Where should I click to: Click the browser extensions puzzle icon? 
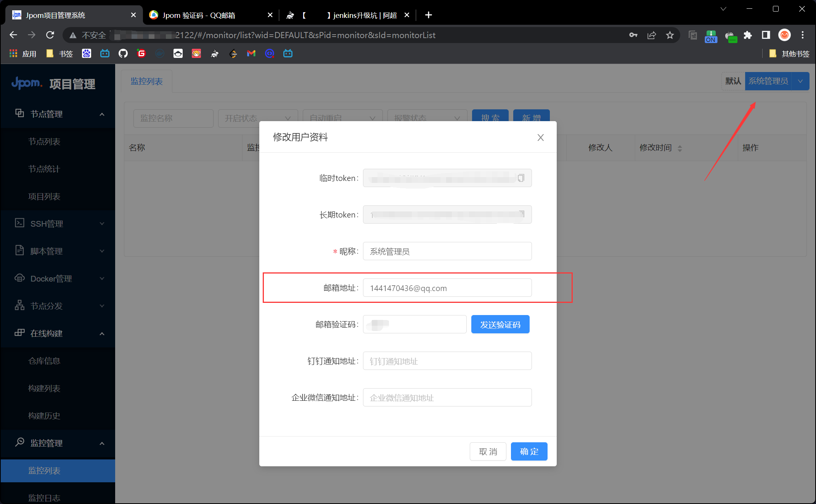[748, 35]
